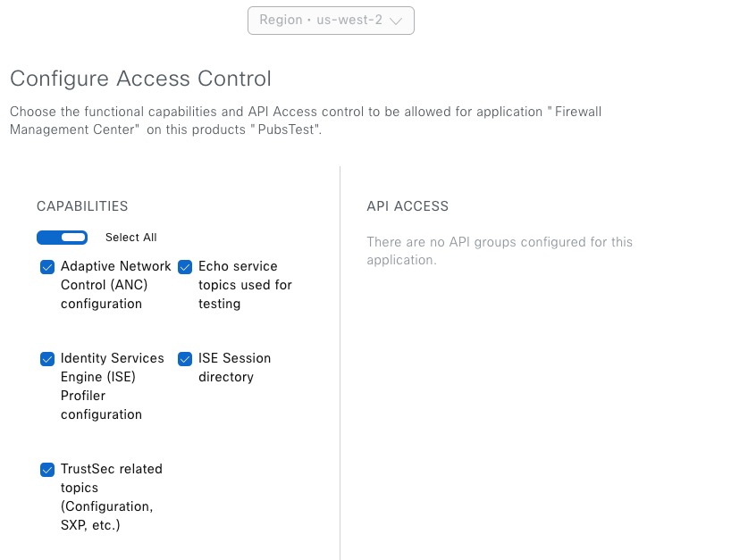
Task: Uncheck ISE Profiler configuration checkbox
Action: point(47,359)
